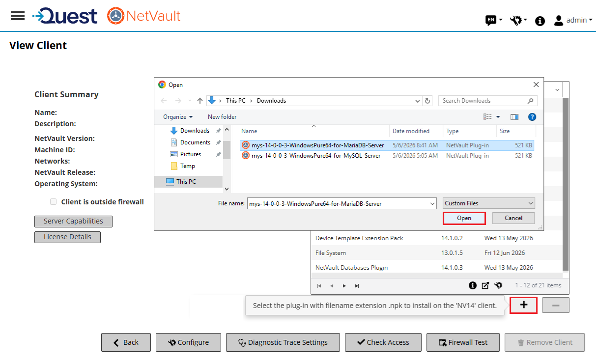Click the Cancel button in dialog
The height and width of the screenshot is (364, 596).
click(513, 218)
